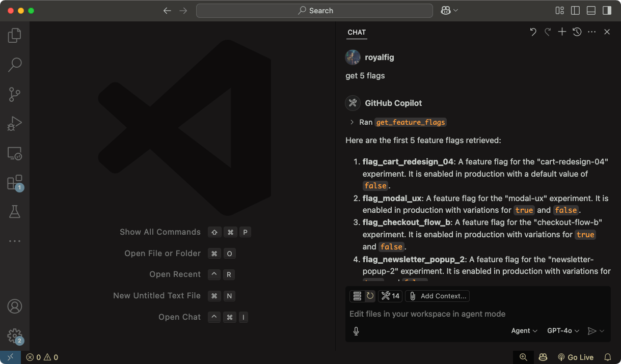
Task: Open the Accounts menu icon
Action: point(15,306)
